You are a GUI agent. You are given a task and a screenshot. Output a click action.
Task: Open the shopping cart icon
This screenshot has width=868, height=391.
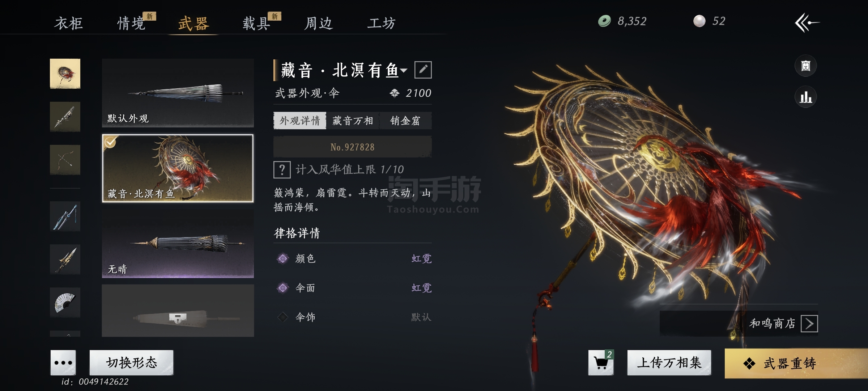click(x=601, y=362)
